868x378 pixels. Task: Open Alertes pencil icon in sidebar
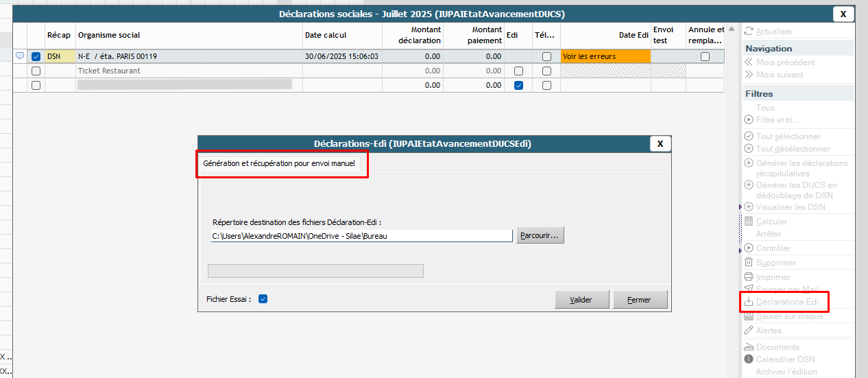[749, 331]
